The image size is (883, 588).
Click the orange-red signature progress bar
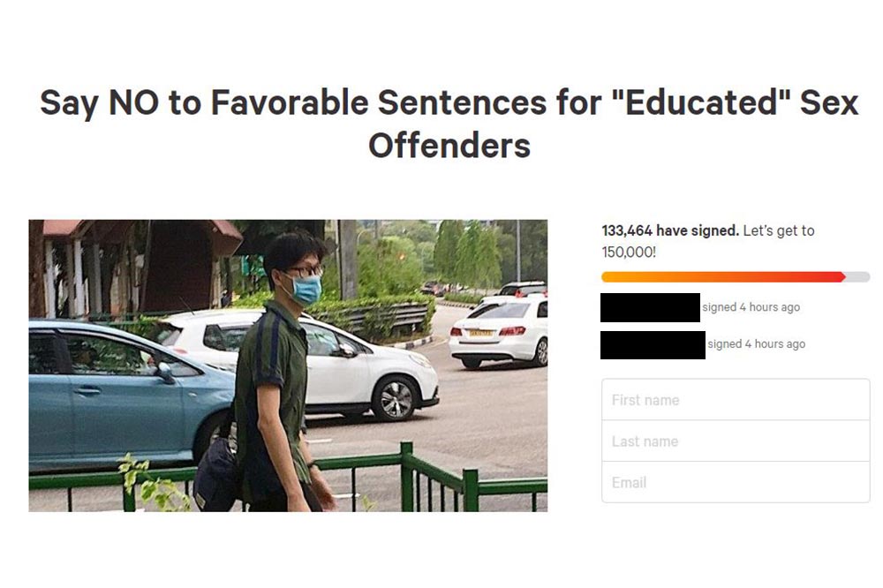[x=736, y=277]
